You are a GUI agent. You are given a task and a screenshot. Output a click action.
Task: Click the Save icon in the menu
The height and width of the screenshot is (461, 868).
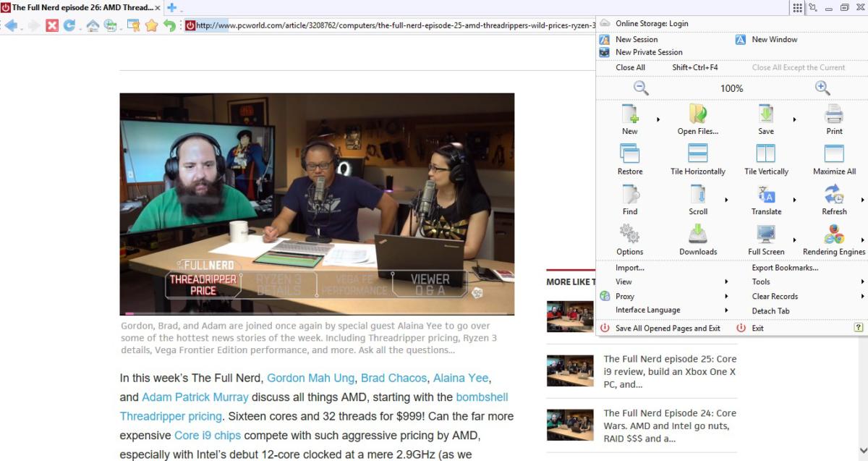pos(765,114)
